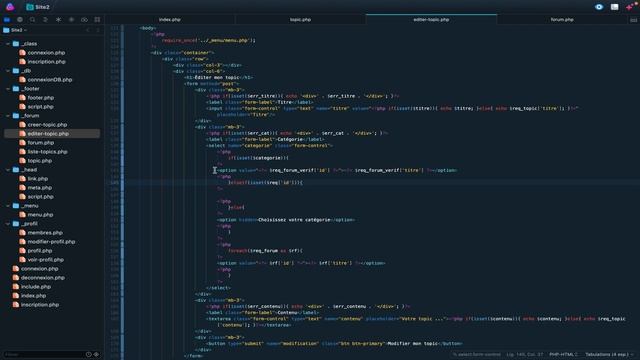Click the _forum folder name
640x360 pixels.
coord(30,116)
